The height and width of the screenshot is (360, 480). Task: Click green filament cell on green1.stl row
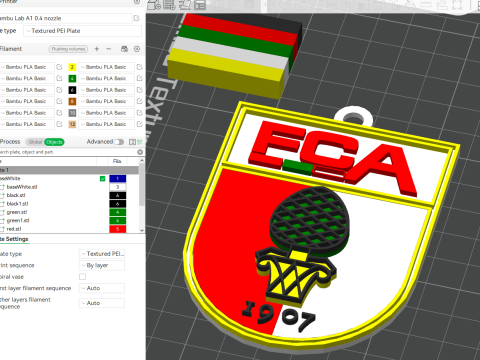(118, 221)
